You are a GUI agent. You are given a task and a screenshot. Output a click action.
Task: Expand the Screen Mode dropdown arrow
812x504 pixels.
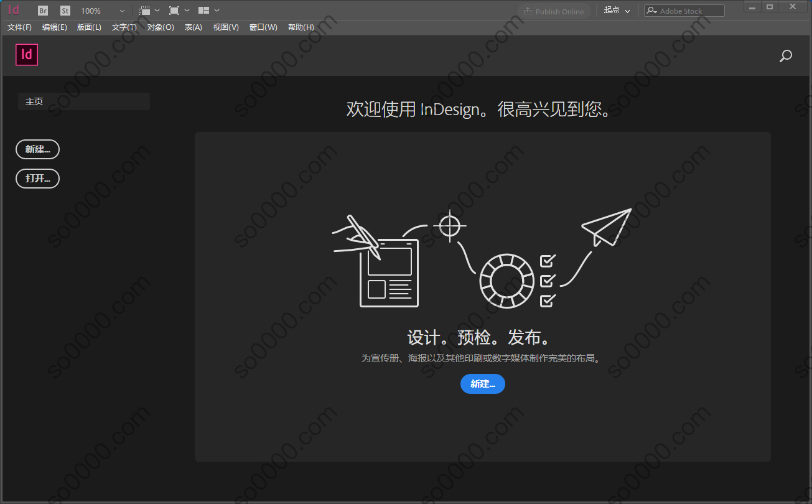[x=187, y=11]
